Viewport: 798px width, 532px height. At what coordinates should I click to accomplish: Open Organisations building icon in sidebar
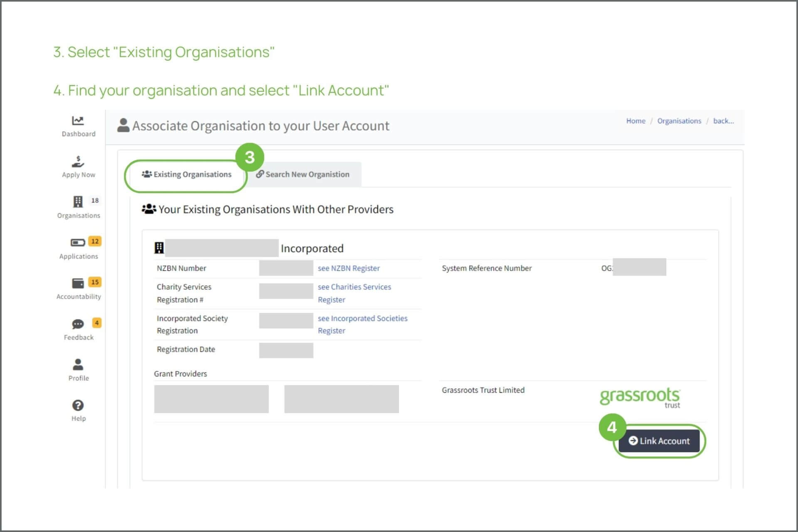(78, 202)
